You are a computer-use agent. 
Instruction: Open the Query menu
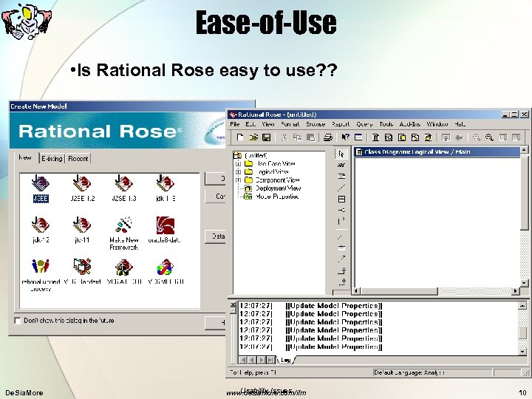tap(364, 124)
